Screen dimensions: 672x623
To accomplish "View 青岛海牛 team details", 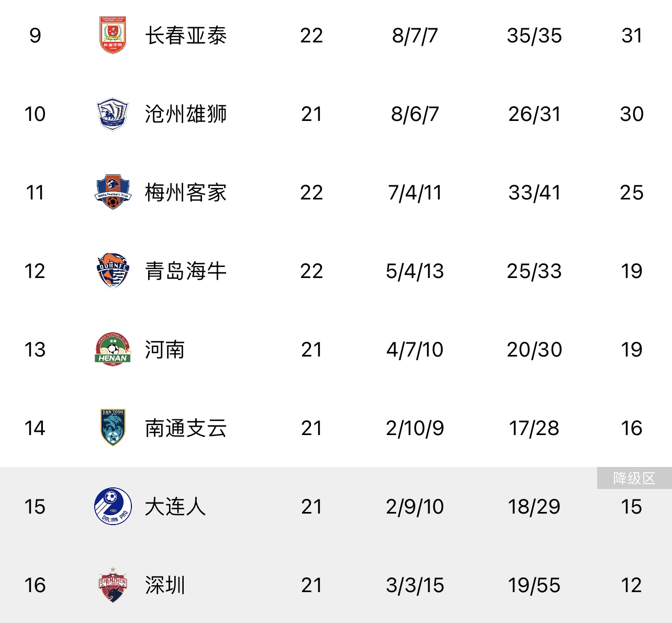I will pos(186,271).
